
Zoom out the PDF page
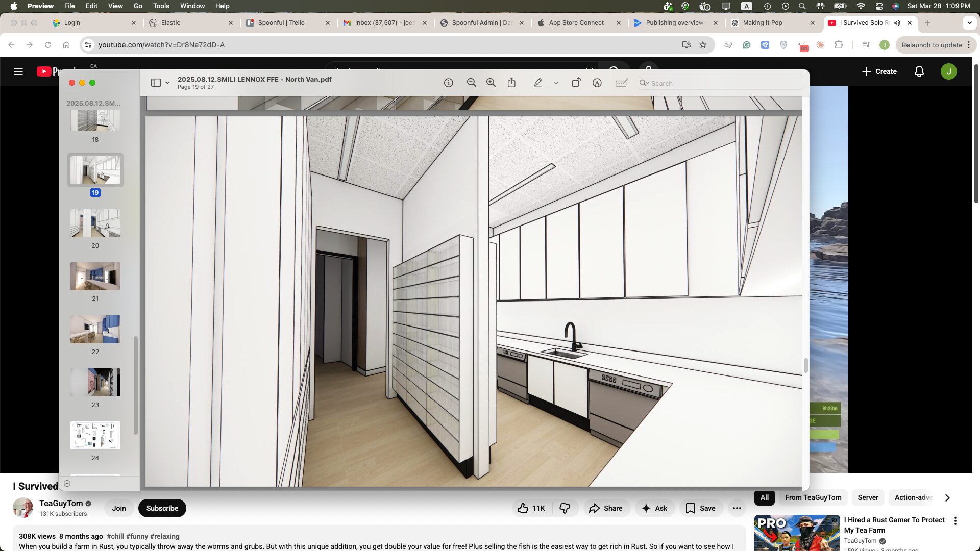471,83
